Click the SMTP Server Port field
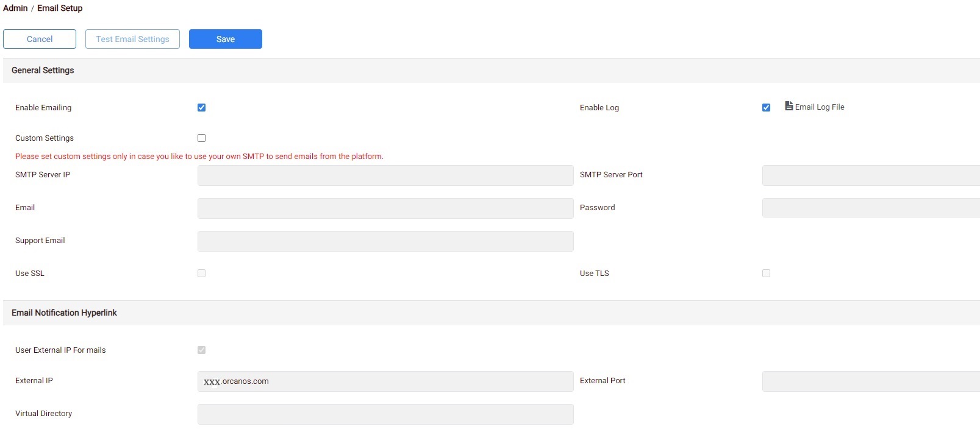The width and height of the screenshot is (980, 435). [869, 175]
